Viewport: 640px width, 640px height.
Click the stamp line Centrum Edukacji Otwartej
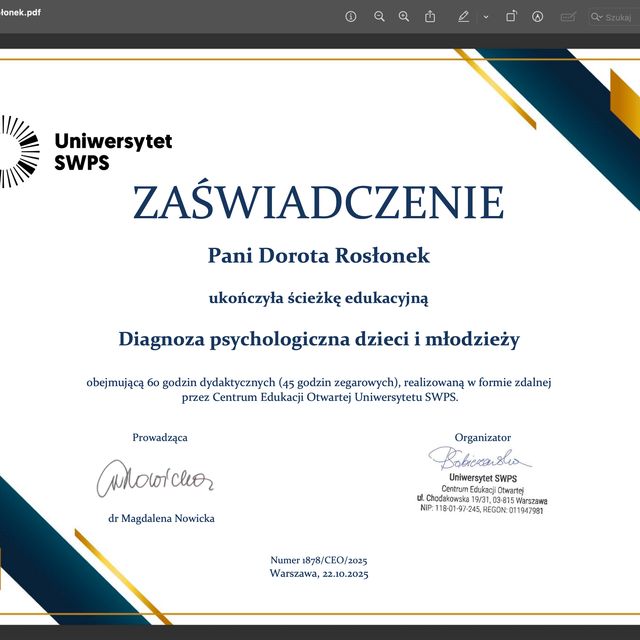[482, 489]
